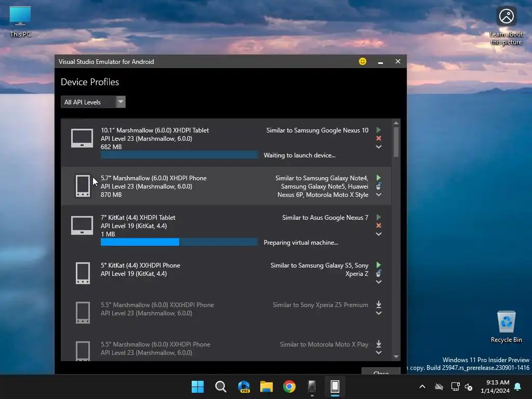Click "870 MB" size label
This screenshot has height=399, width=532.
(x=111, y=195)
